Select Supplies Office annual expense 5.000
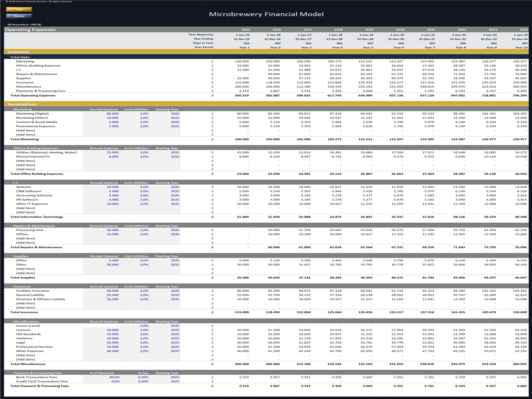 102,260
